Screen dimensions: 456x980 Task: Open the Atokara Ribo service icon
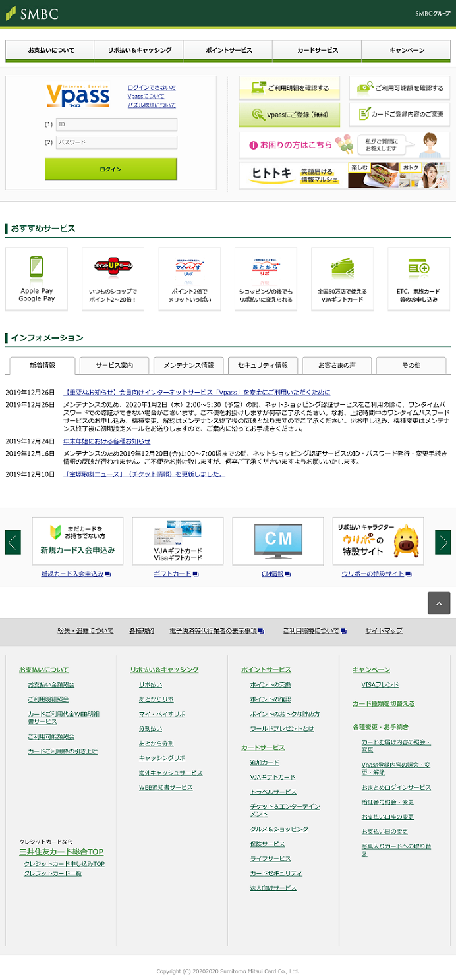pos(266,267)
